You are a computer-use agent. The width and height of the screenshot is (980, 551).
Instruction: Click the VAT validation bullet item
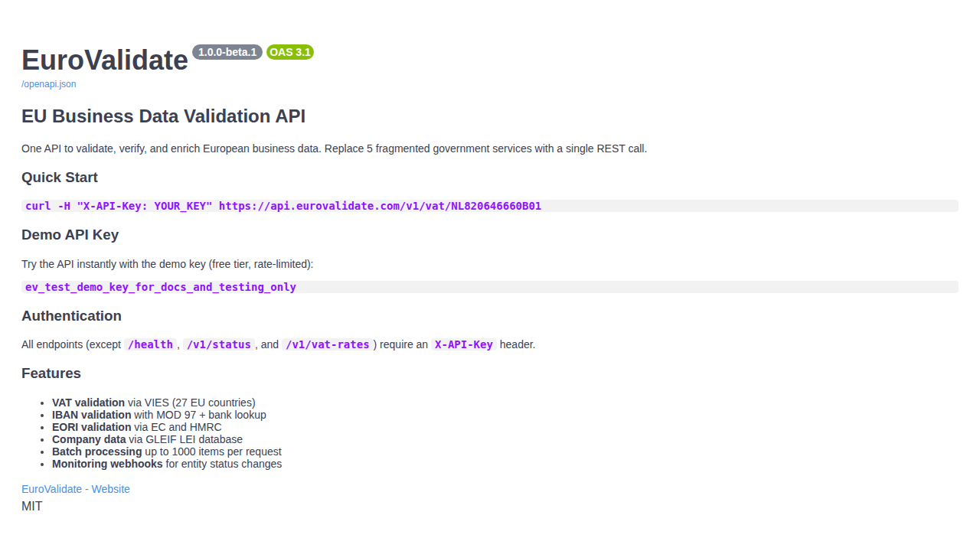(154, 403)
